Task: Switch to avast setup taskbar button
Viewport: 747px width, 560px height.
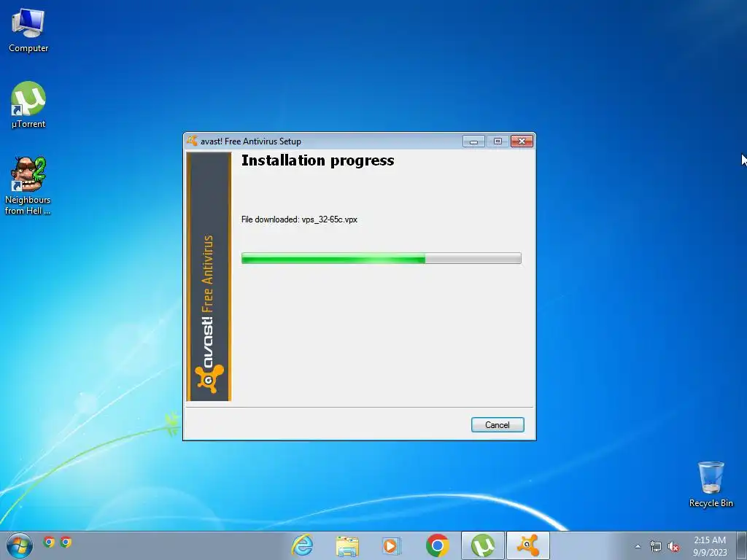Action: (527, 545)
